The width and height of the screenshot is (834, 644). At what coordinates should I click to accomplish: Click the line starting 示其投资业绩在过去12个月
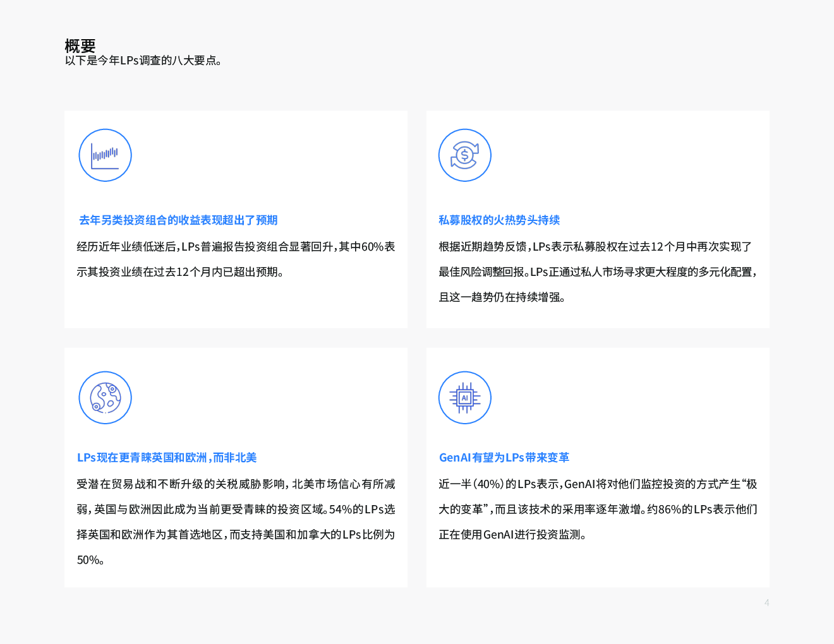coord(181,272)
